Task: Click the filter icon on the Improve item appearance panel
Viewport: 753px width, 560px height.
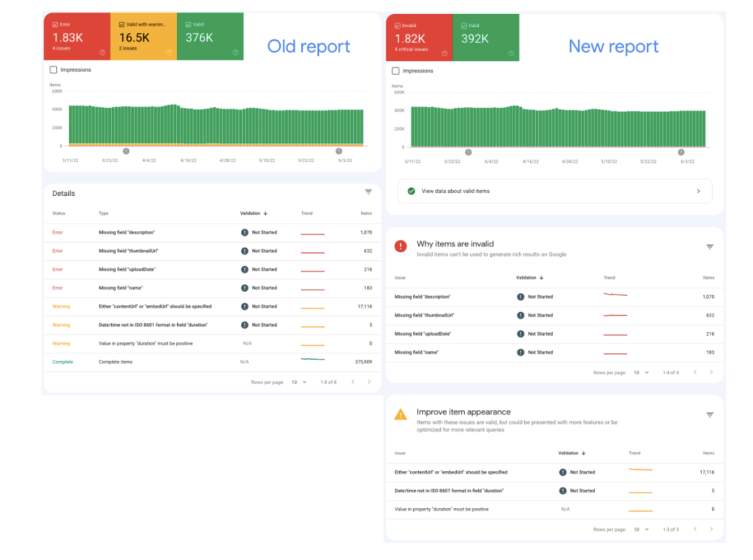Action: [x=710, y=415]
